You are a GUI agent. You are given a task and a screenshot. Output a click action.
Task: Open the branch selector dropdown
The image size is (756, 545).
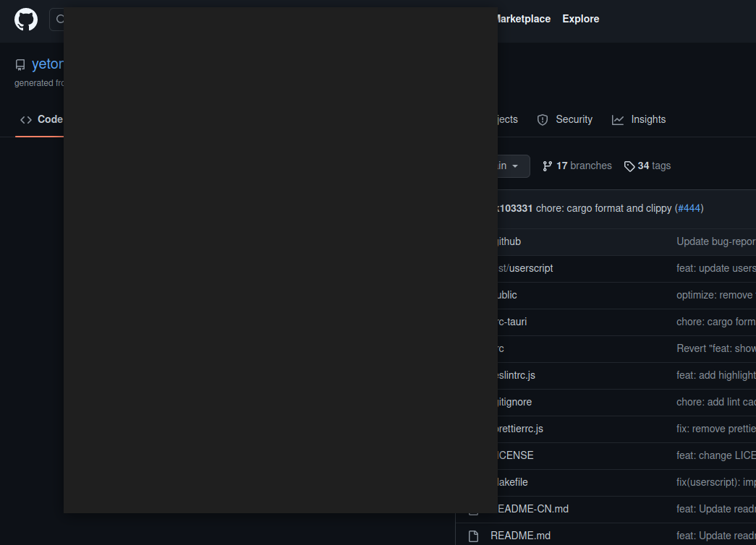click(506, 166)
